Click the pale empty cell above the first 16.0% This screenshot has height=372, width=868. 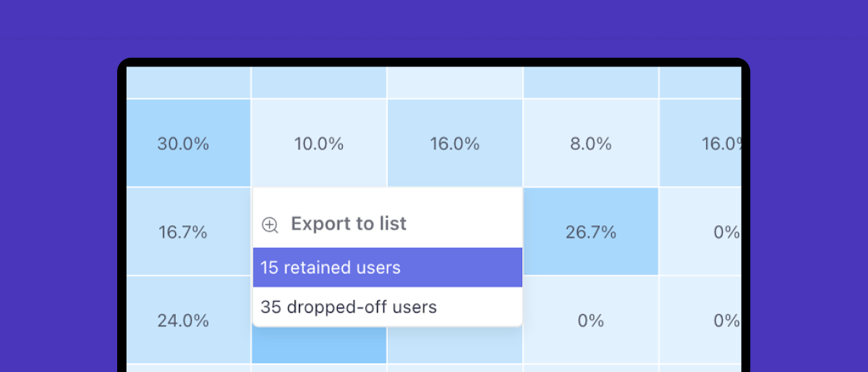point(454,83)
